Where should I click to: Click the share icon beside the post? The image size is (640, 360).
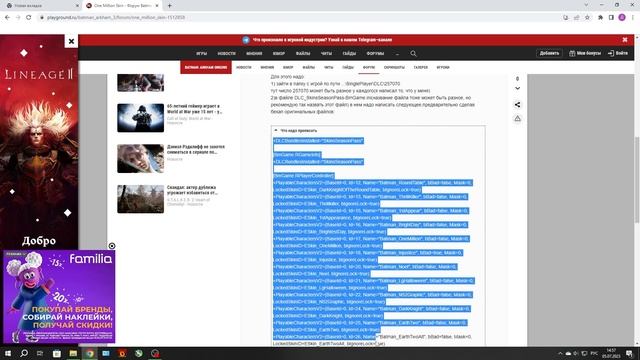click(x=517, y=104)
